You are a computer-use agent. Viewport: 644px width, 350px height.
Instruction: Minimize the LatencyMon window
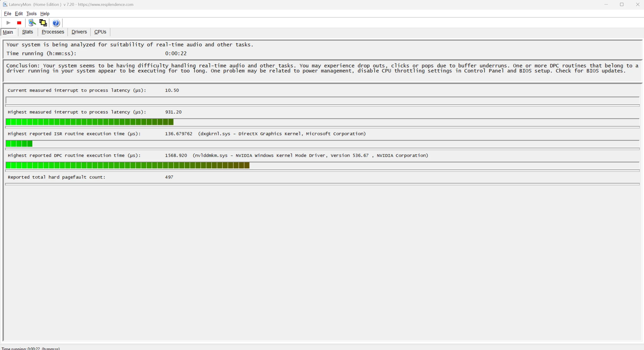click(606, 5)
